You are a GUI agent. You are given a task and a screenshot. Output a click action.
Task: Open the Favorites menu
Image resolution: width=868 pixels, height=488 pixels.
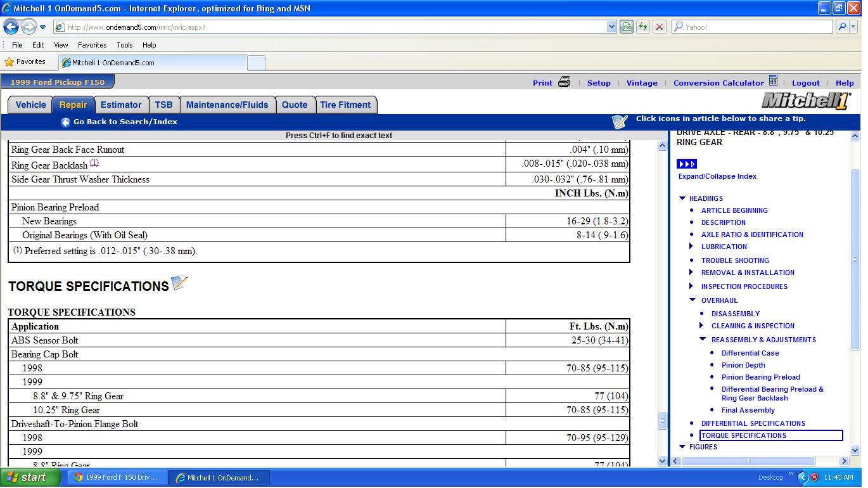point(92,45)
